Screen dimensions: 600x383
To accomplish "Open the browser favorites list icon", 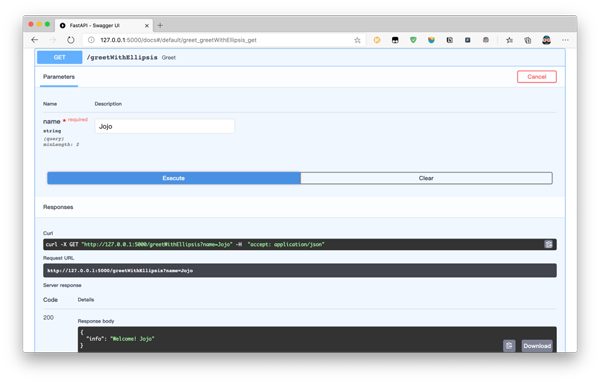I will pos(509,40).
